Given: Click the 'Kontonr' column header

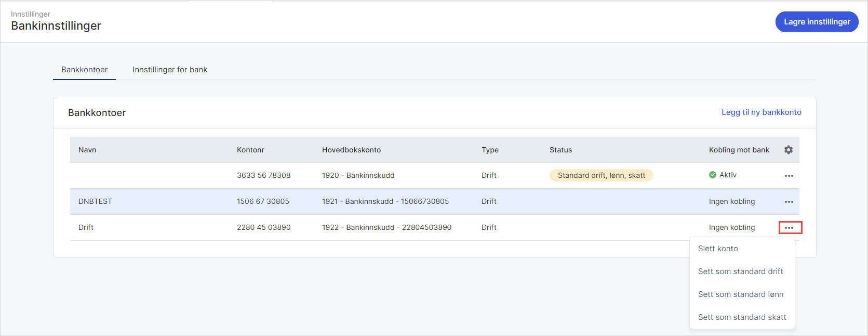Looking at the screenshot, I should click(250, 150).
